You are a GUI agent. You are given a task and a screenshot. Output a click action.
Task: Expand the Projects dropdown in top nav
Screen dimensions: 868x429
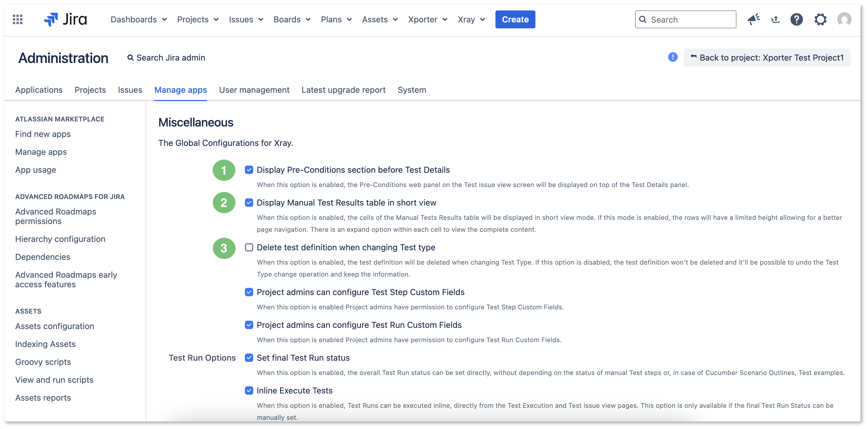[x=198, y=19]
